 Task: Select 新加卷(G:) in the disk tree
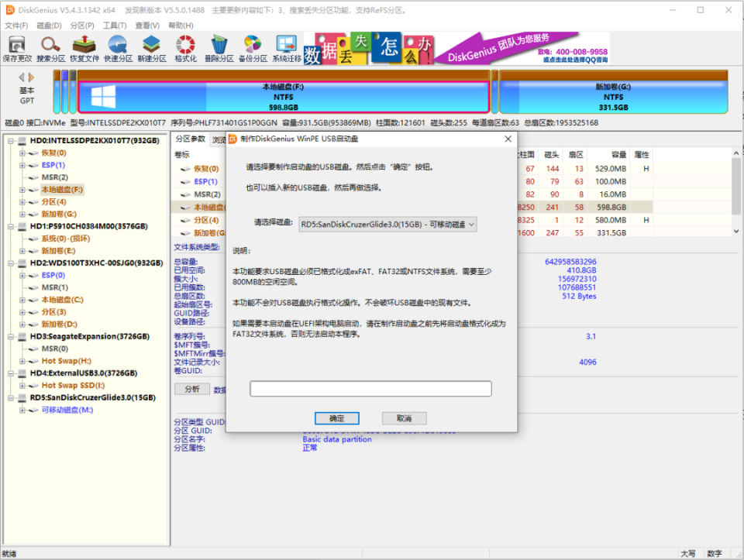pyautogui.click(x=59, y=215)
